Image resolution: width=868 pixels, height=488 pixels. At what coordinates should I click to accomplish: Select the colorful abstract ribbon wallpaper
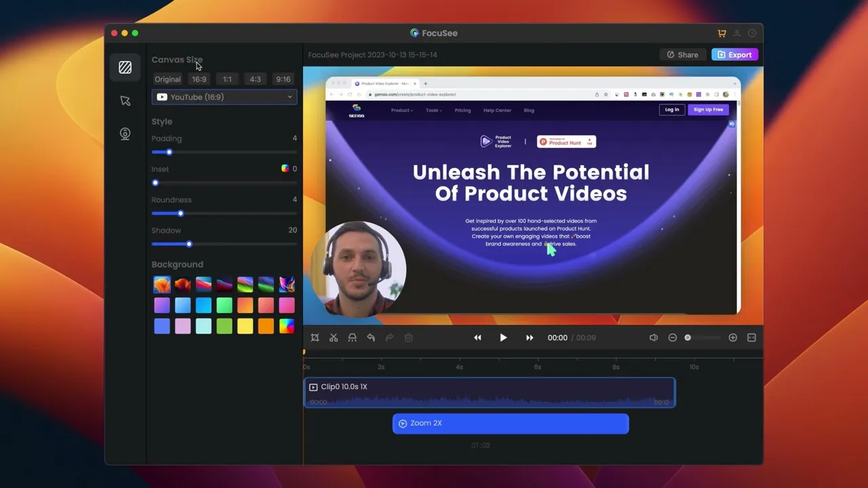(287, 285)
